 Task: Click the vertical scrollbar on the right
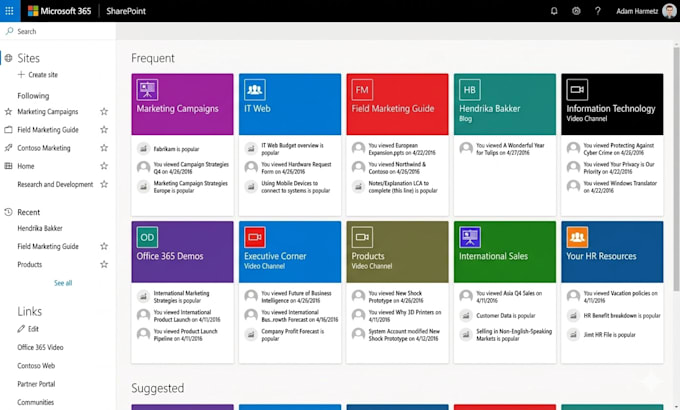coord(676,169)
